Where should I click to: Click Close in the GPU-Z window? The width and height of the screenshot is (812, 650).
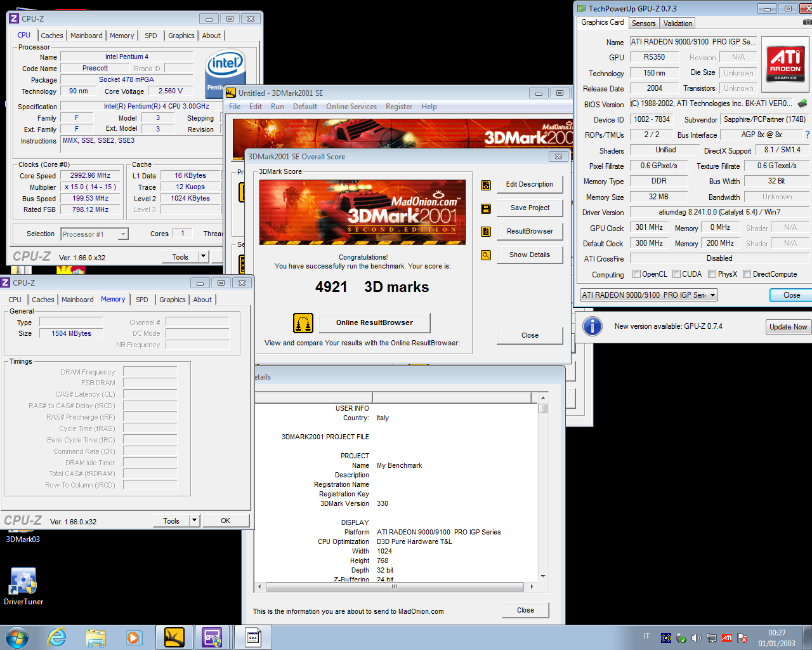point(791,295)
